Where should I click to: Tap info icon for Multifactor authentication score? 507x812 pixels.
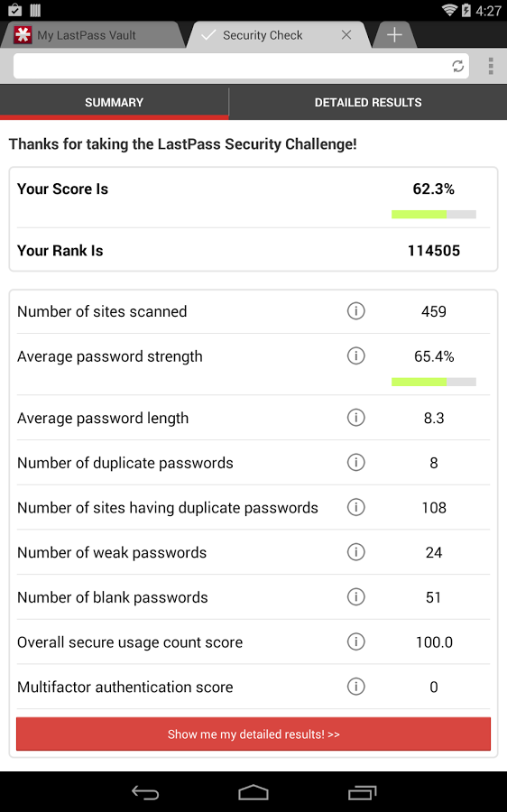pos(355,687)
